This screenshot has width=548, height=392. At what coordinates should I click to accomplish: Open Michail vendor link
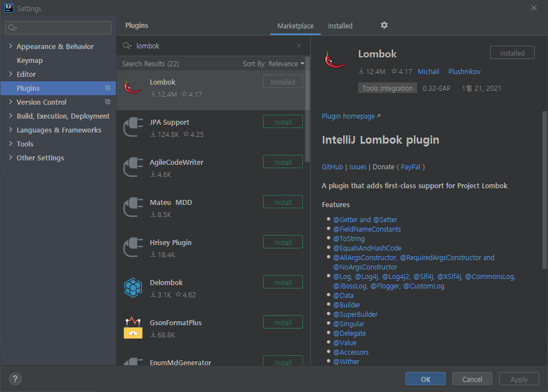point(428,72)
